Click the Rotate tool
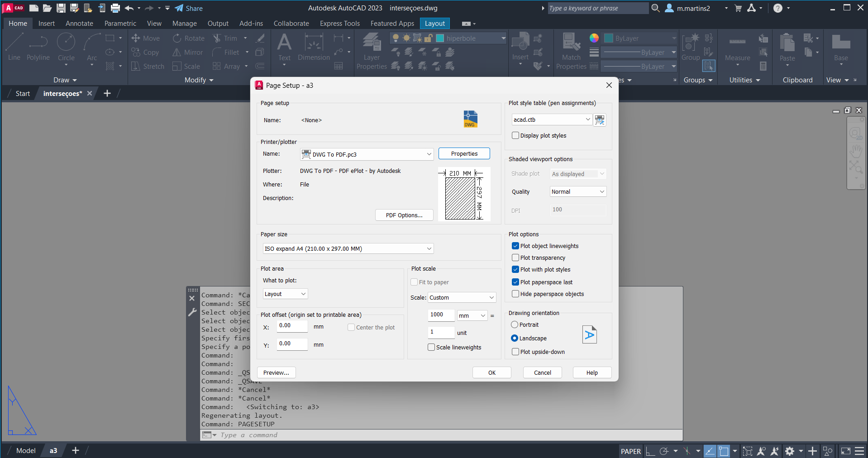868x458 pixels. pos(189,38)
